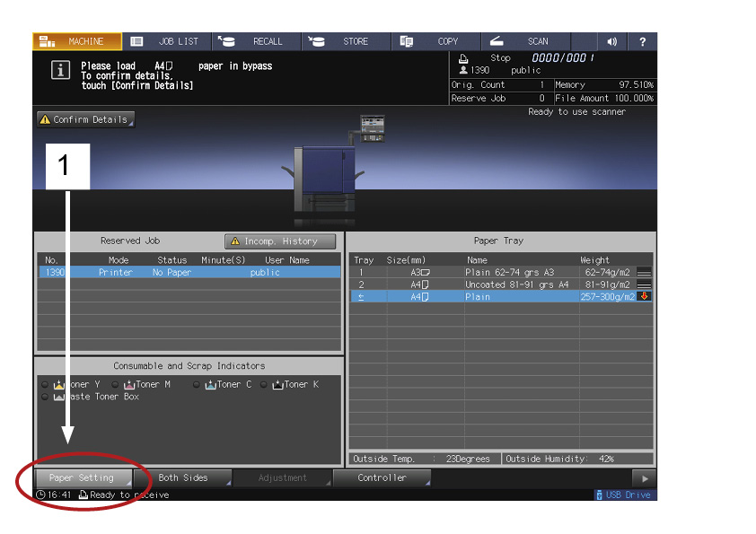Image resolution: width=756 pixels, height=534 pixels.
Task: Click the clock icon showing 16:41
Action: coord(40,495)
